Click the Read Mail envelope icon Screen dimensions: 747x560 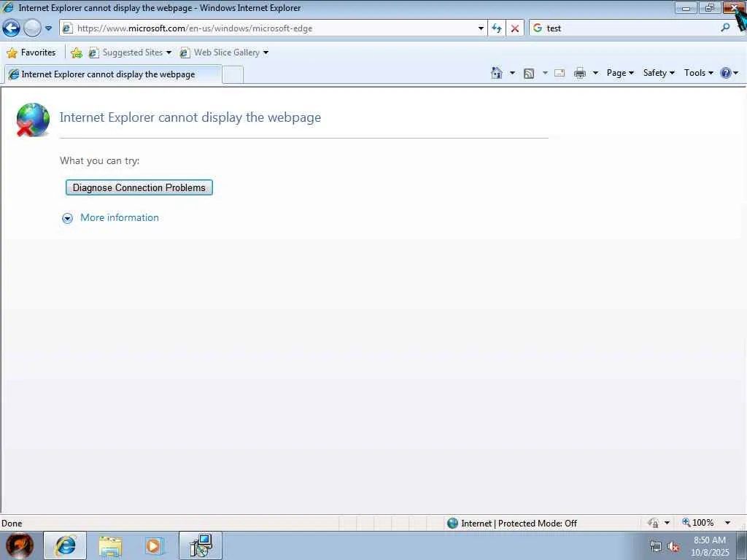pos(560,73)
